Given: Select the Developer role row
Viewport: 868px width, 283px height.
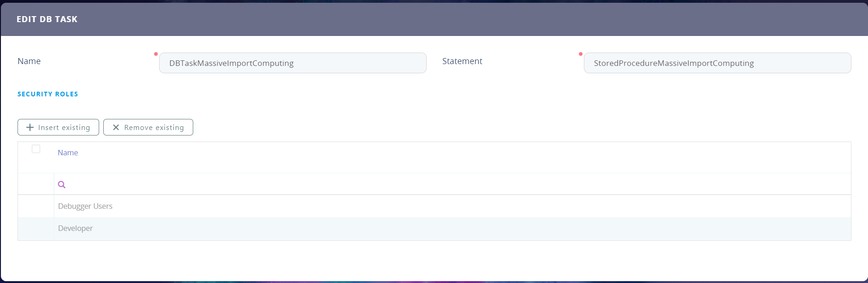Looking at the screenshot, I should point(76,228).
